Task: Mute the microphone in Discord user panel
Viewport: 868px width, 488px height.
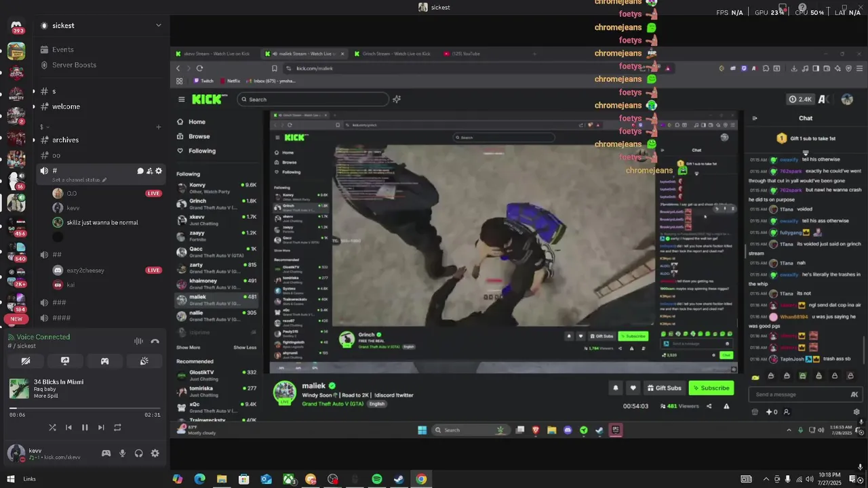Action: coord(123,453)
